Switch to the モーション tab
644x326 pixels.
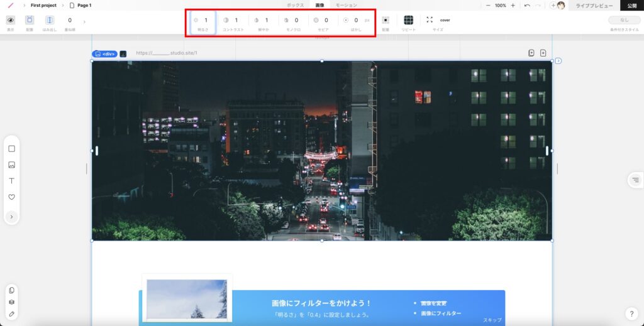pos(347,5)
